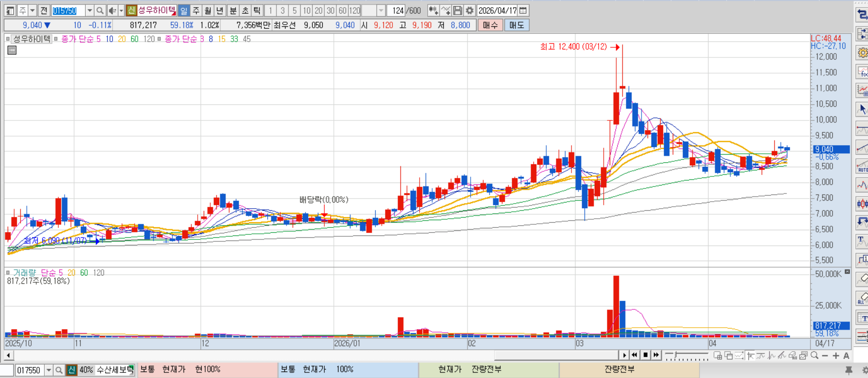Toggle second 초 chart period
Viewport: 868px width, 378px height.
tap(245, 11)
